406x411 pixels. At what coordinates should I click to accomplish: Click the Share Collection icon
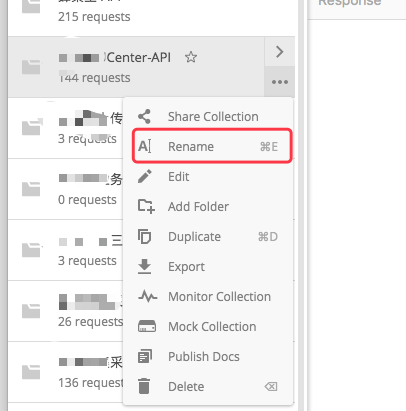pyautogui.click(x=144, y=117)
